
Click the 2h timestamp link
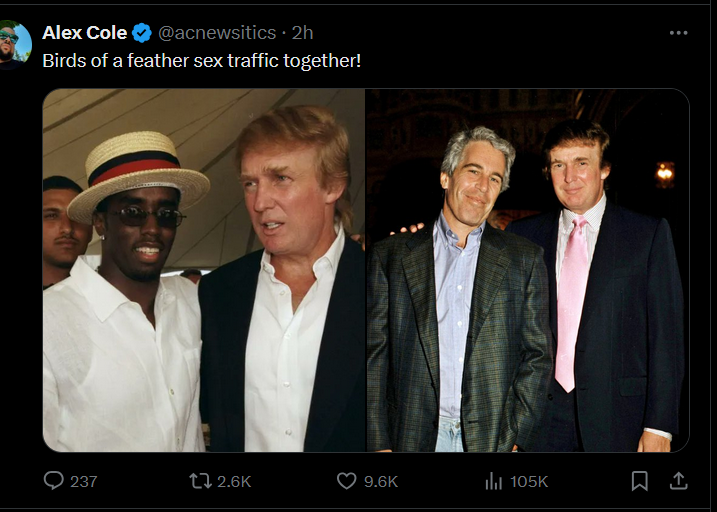[302, 33]
